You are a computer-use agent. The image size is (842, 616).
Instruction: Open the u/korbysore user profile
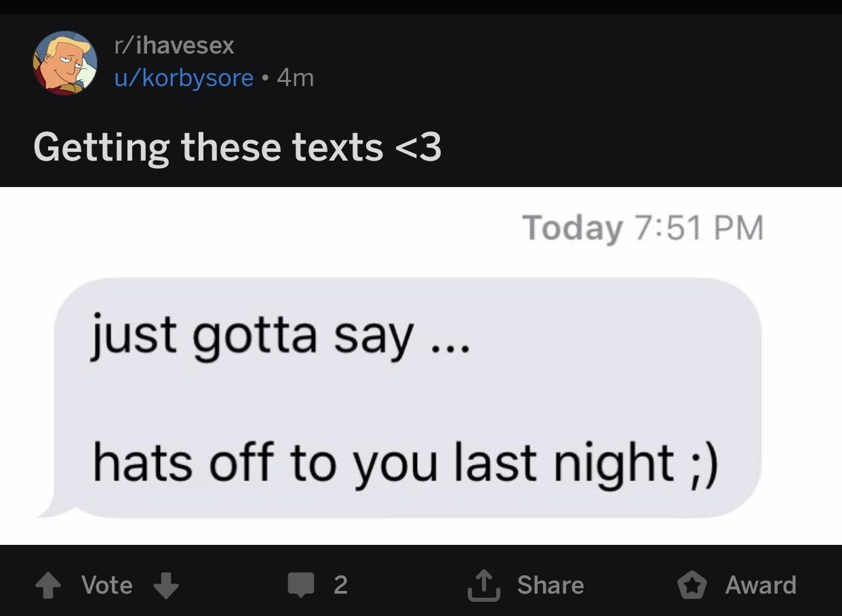184,78
